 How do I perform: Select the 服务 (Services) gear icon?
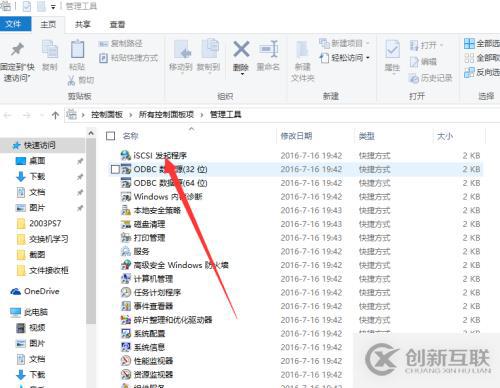126,251
